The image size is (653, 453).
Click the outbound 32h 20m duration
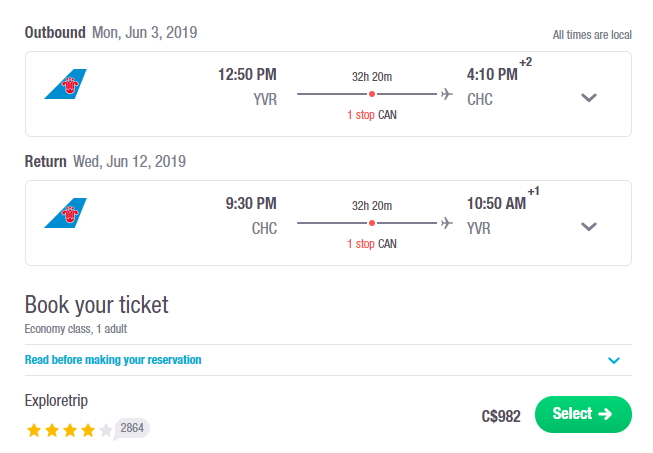(372, 77)
